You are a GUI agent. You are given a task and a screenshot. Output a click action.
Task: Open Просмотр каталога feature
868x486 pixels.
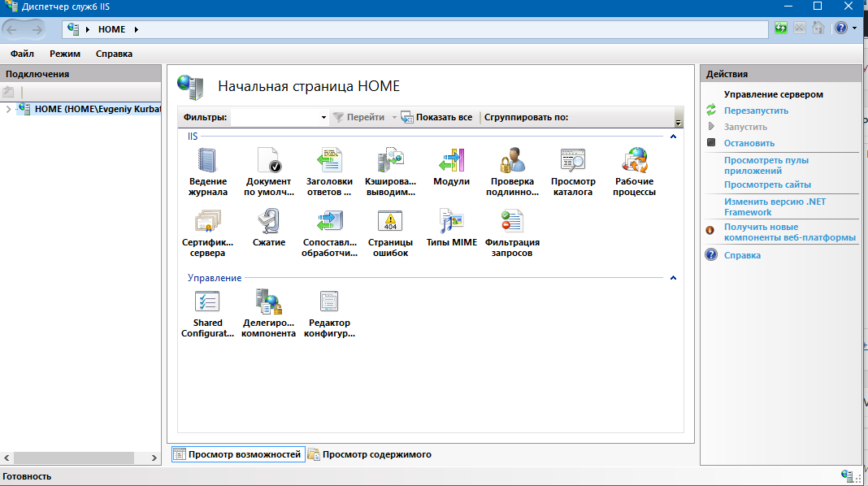[x=573, y=171]
